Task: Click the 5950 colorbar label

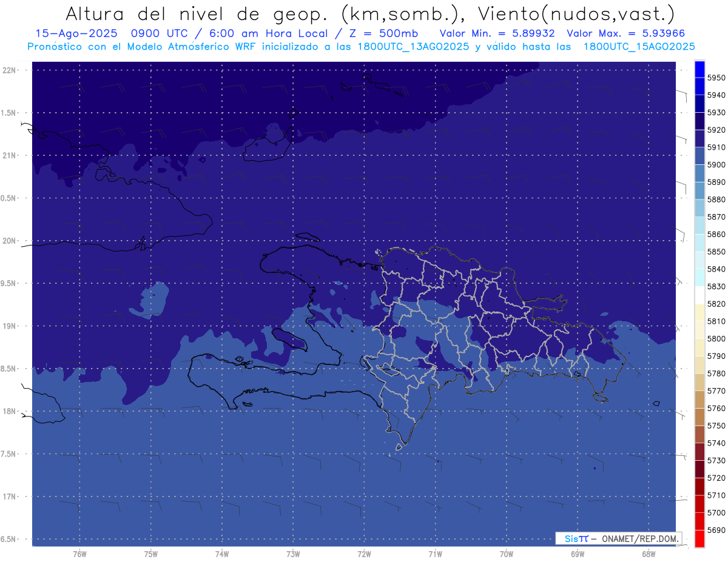Action: click(x=716, y=78)
